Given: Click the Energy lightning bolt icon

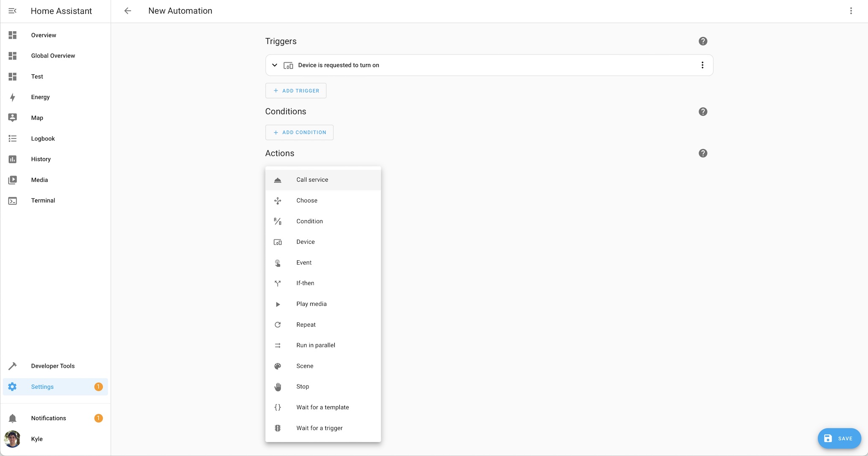Looking at the screenshot, I should tap(13, 97).
